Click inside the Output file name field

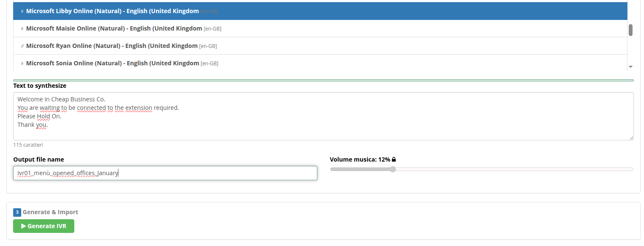tap(165, 173)
